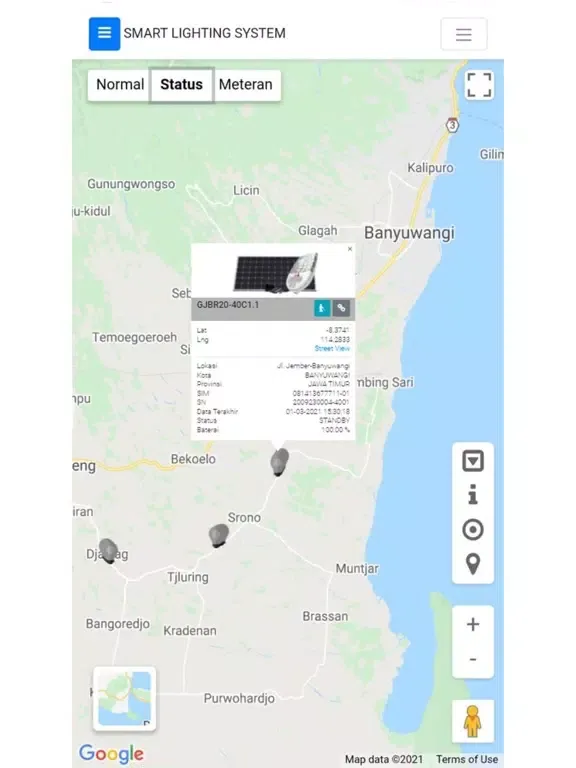Toggle fullscreen map view
Screen dimensions: 576x768
click(x=479, y=85)
